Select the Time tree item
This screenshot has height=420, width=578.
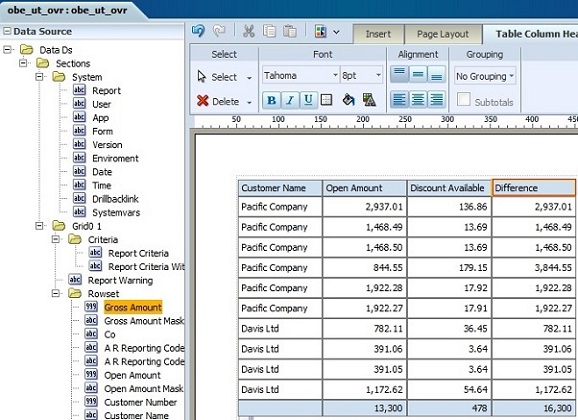pos(101,185)
